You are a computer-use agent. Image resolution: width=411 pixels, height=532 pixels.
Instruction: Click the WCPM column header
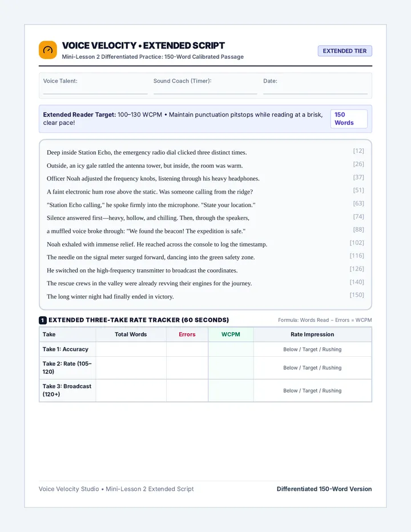[231, 334]
